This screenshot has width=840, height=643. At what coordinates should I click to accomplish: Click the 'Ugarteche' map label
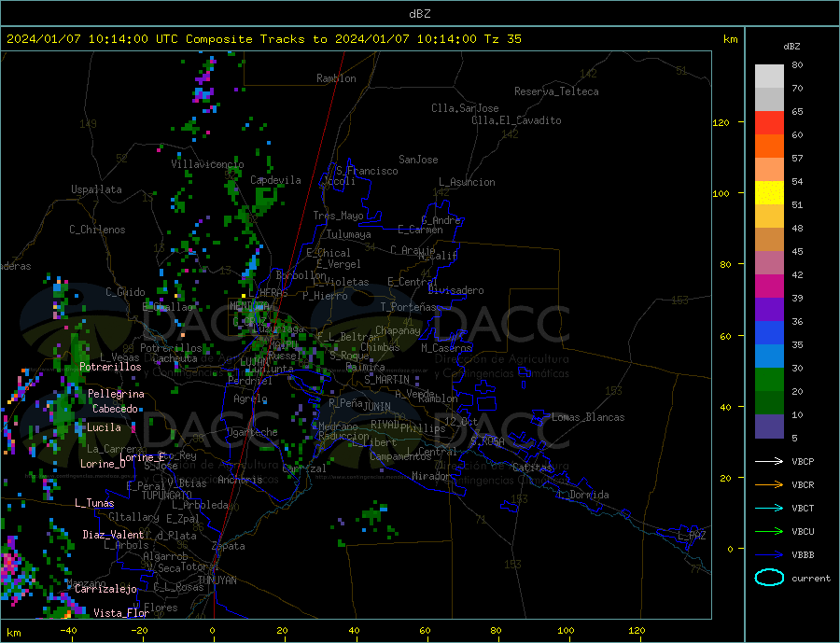click(252, 432)
